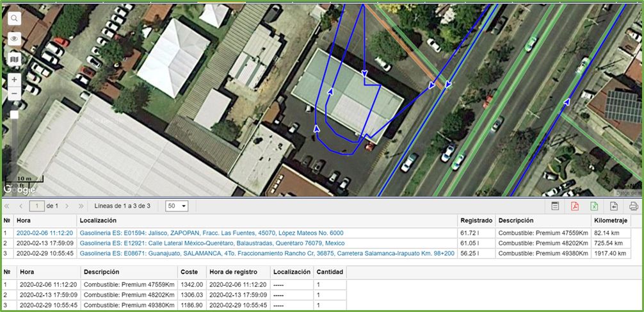Click the import file arrow icon
This screenshot has width=644, height=312.
[613, 206]
